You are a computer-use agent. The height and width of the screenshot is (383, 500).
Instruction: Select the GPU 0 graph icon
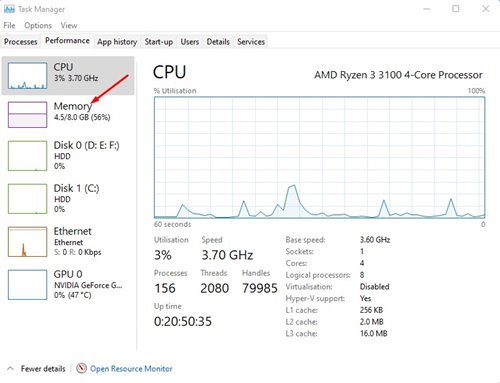point(27,285)
